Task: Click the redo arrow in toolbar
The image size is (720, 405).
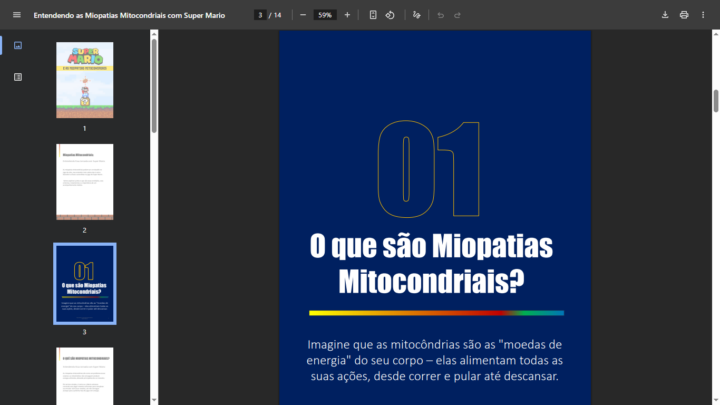Action: tap(457, 15)
